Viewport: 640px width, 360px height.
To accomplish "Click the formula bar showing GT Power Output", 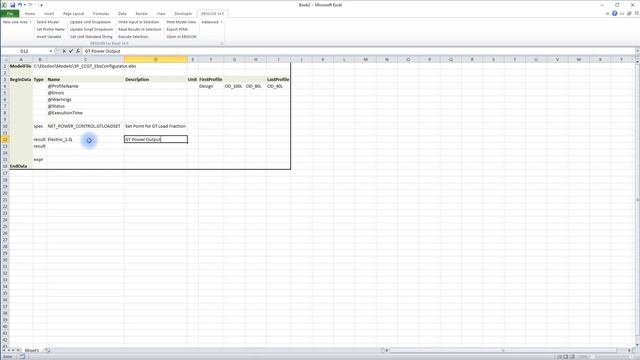I will [358, 51].
